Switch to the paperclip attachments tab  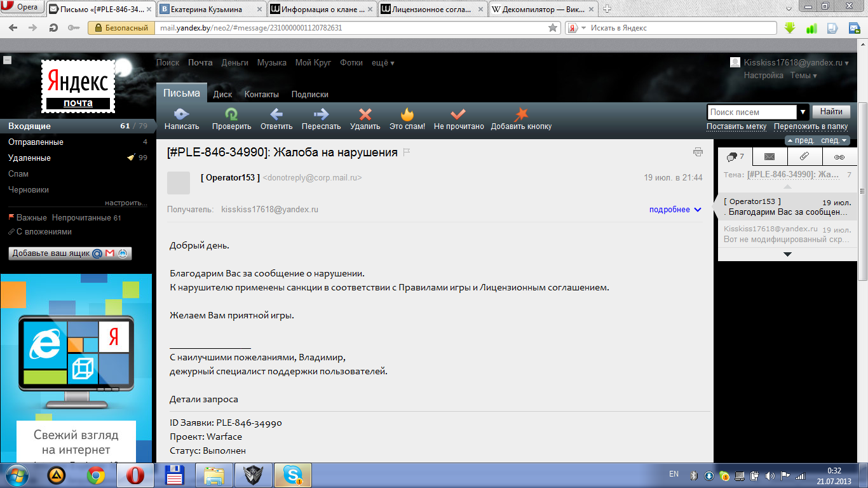click(x=804, y=156)
